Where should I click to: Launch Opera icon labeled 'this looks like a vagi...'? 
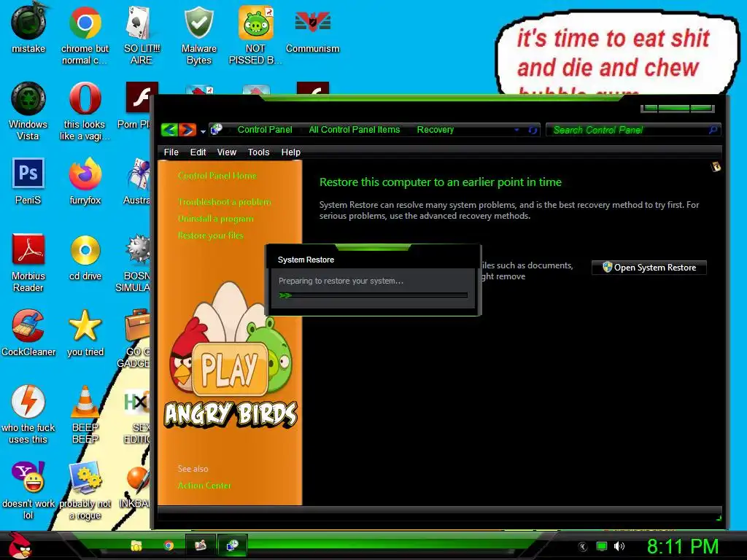(x=85, y=111)
